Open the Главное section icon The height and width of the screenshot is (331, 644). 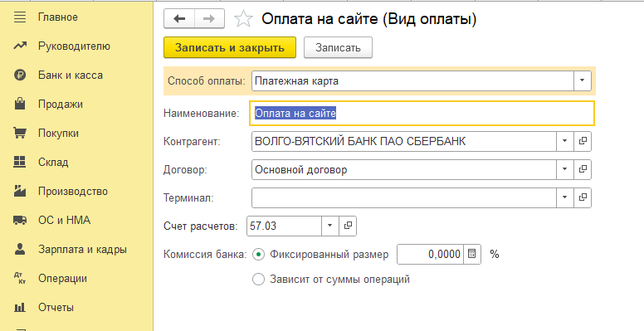click(20, 17)
